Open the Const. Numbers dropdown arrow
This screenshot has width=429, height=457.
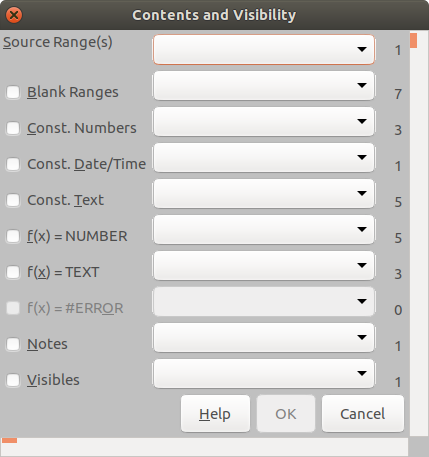pyautogui.click(x=362, y=121)
